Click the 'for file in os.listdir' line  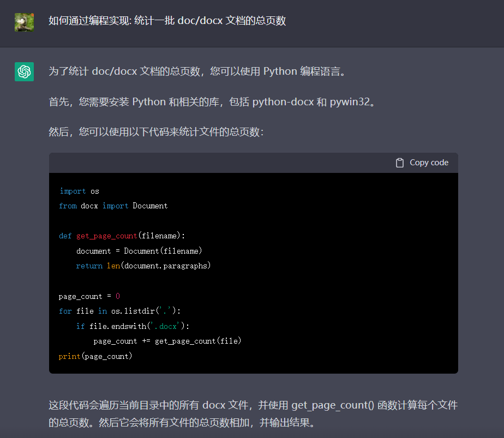pos(119,311)
